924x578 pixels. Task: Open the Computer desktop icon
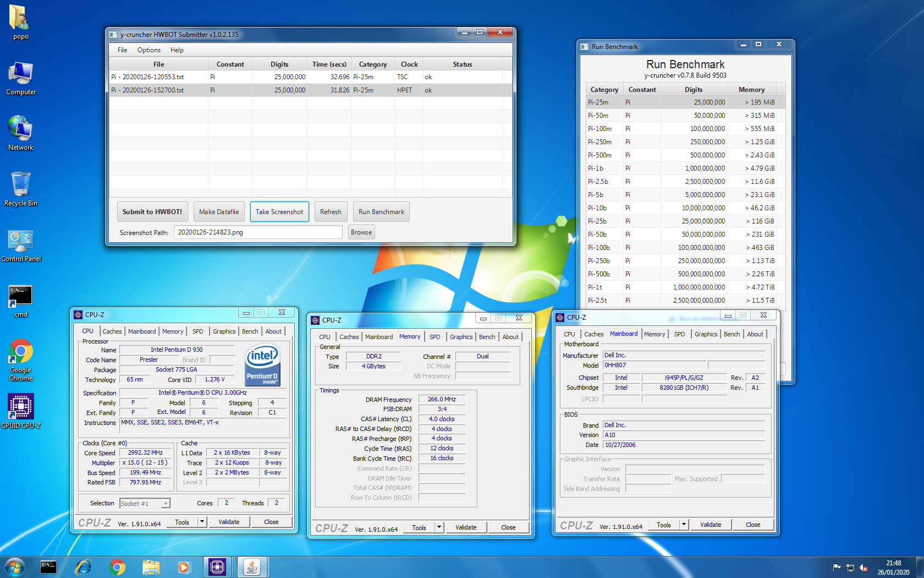20,78
